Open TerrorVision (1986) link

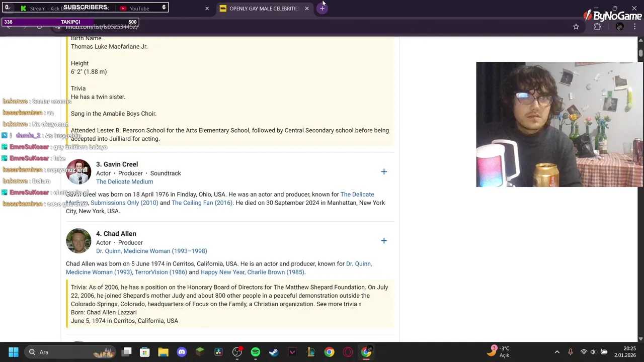click(x=160, y=272)
